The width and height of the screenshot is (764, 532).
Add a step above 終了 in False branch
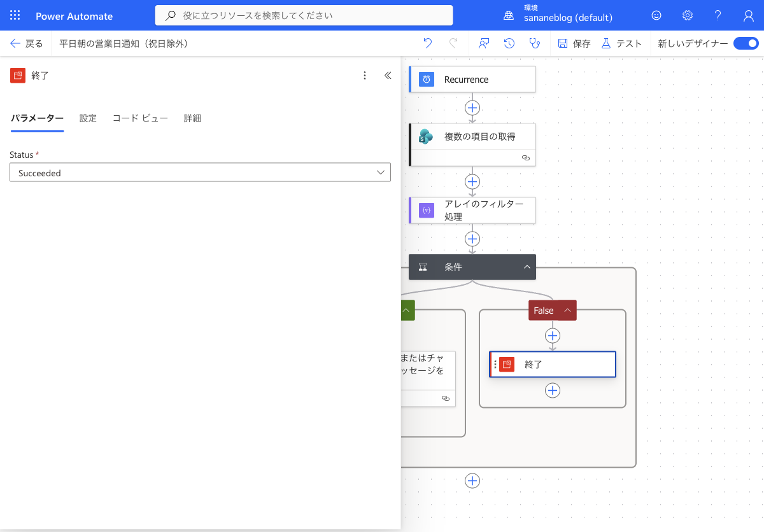coord(553,335)
